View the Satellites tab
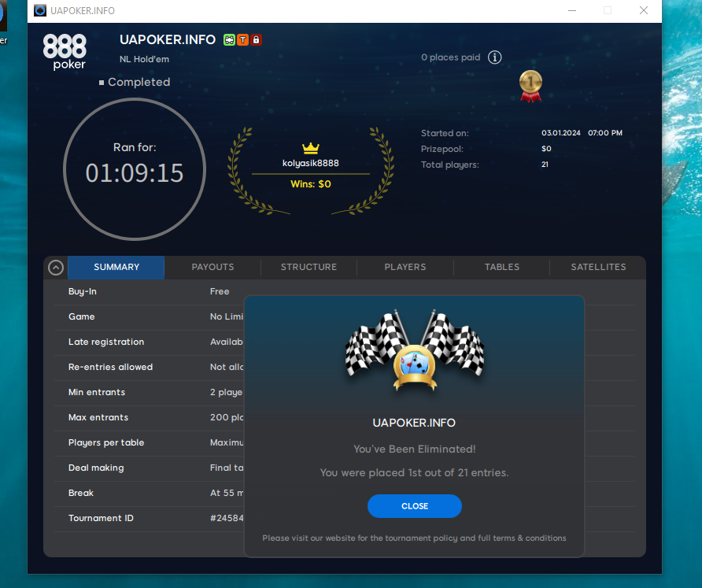This screenshot has width=702, height=588. (x=598, y=268)
